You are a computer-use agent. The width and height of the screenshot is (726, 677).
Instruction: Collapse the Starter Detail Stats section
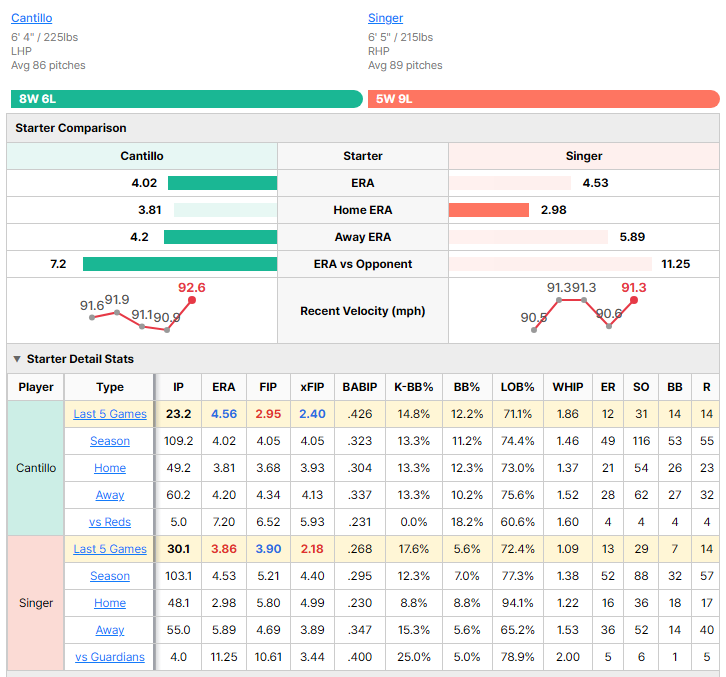coord(17,359)
